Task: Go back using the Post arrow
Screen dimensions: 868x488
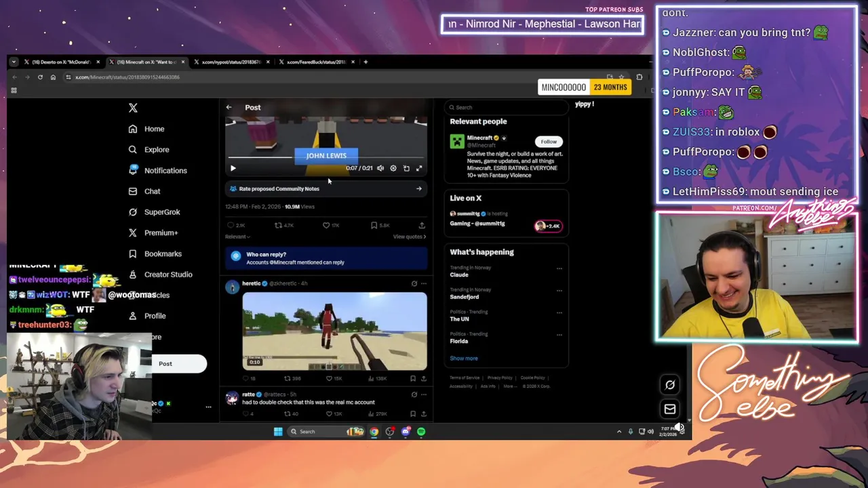Action: tap(229, 107)
